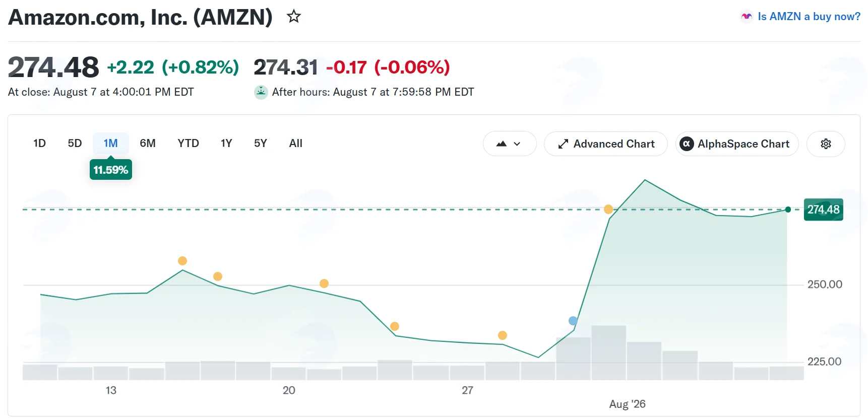Click the expand arrows icon in Advanced Chart
The height and width of the screenshot is (418, 868).
[x=563, y=144]
